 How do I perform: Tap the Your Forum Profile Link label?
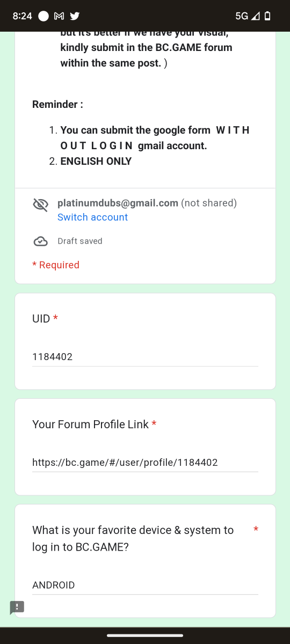tap(90, 425)
